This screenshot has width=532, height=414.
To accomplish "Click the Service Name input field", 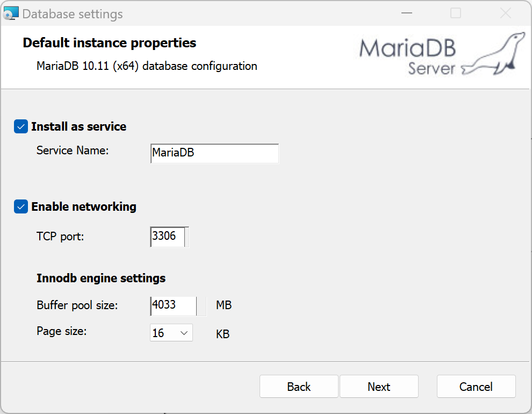I will click(214, 153).
